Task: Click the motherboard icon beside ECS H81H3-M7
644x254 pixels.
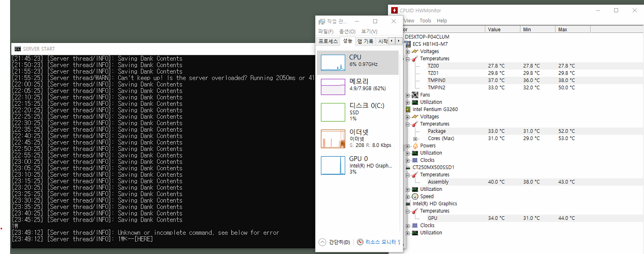Action: 408,44
